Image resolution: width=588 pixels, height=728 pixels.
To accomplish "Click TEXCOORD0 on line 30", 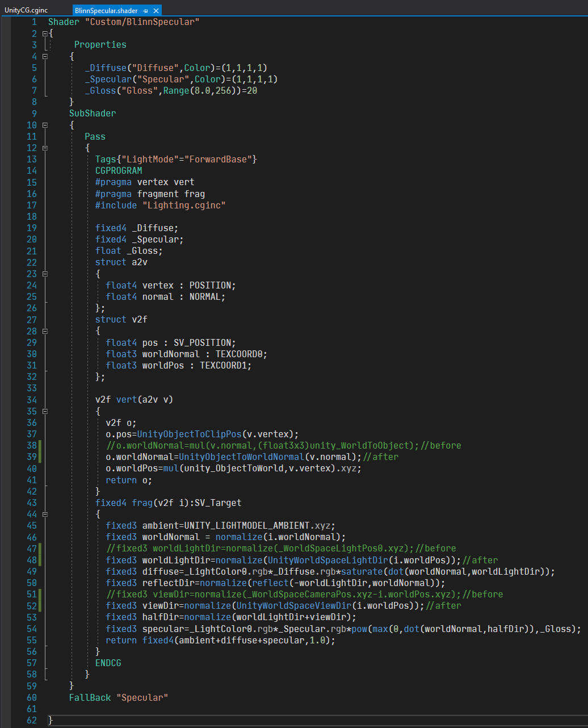I will coord(239,354).
